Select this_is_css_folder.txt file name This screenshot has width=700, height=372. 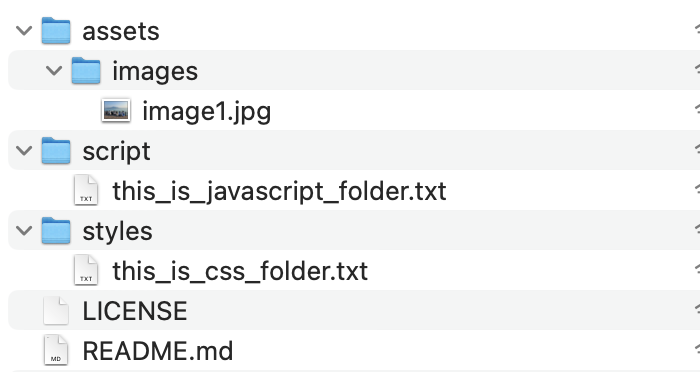tap(240, 272)
